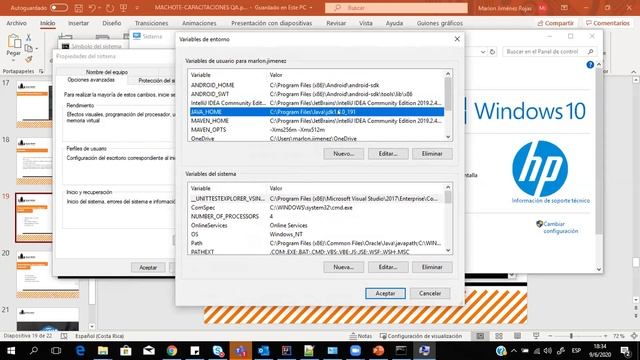Viewport: 640px width, 360px height.
Task: Select slide 20 thumbnail
Action: click(x=47, y=274)
